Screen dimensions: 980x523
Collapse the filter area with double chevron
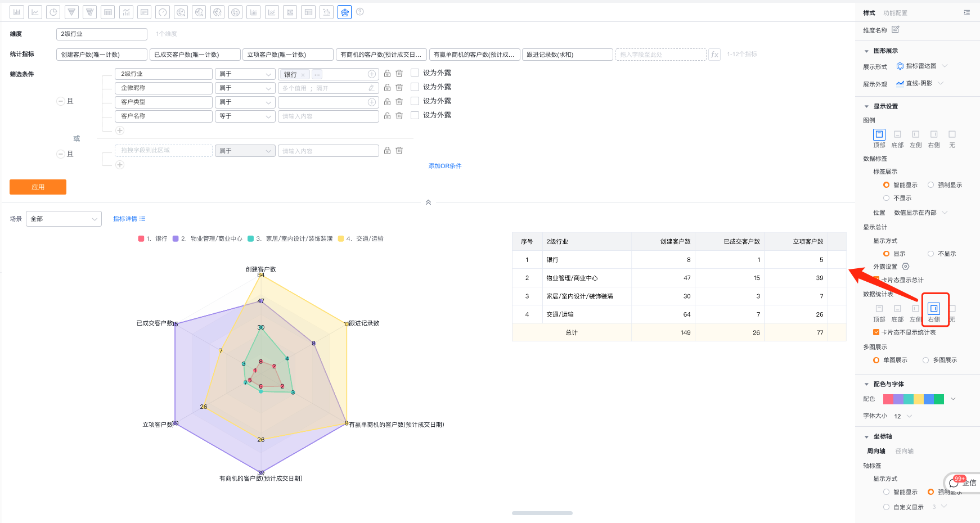point(428,202)
